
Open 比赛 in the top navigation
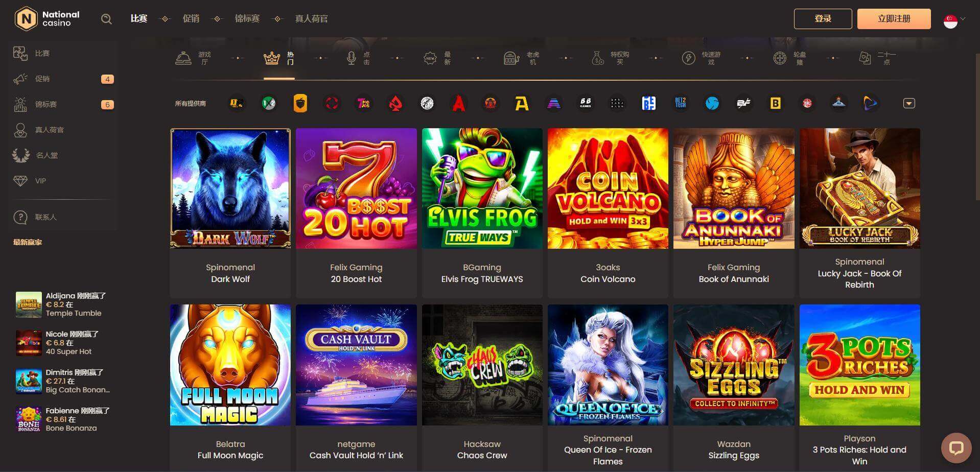coord(139,19)
